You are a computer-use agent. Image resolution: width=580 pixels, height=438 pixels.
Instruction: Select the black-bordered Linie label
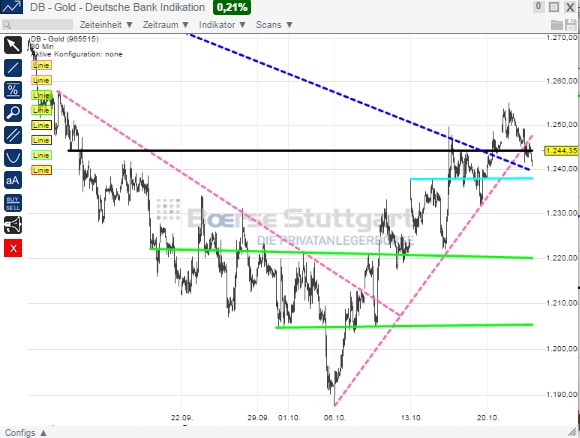pos(41,125)
